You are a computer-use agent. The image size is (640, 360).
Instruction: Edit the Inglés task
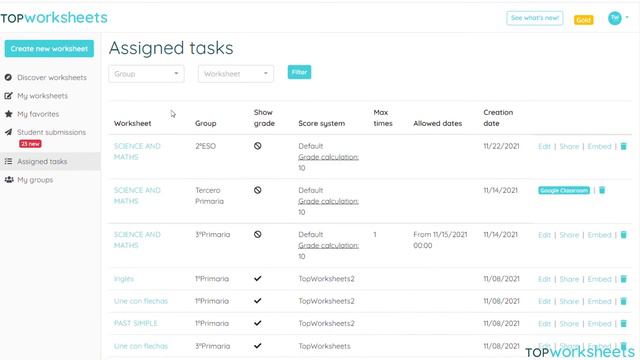544,279
